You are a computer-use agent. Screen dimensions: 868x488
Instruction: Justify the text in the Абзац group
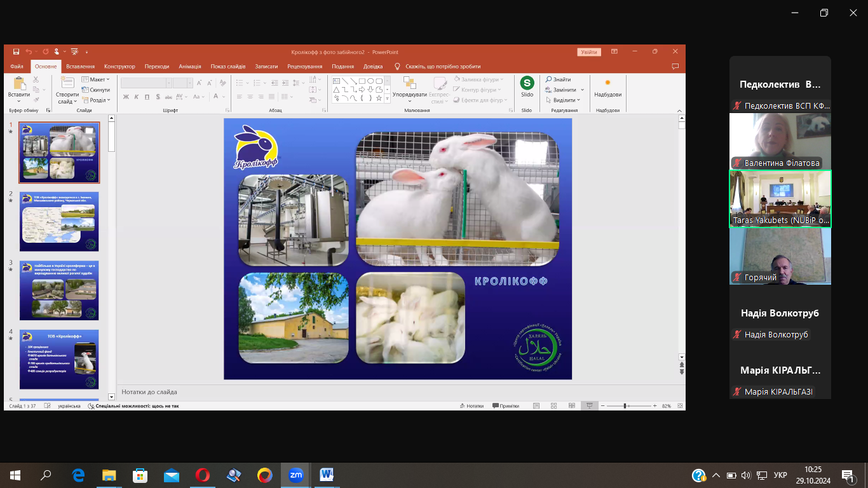click(271, 97)
